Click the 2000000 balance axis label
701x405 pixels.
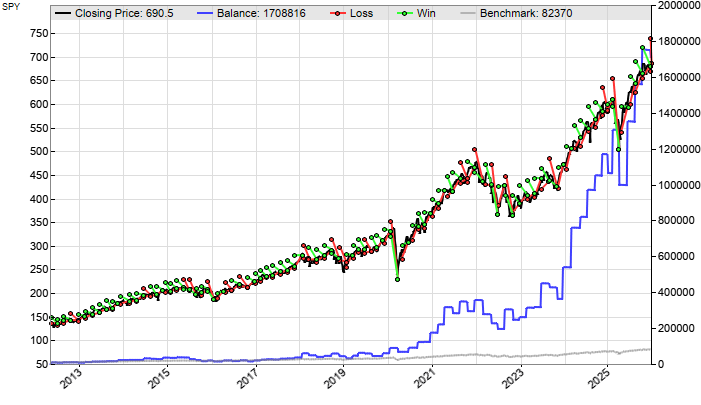pos(679,5)
